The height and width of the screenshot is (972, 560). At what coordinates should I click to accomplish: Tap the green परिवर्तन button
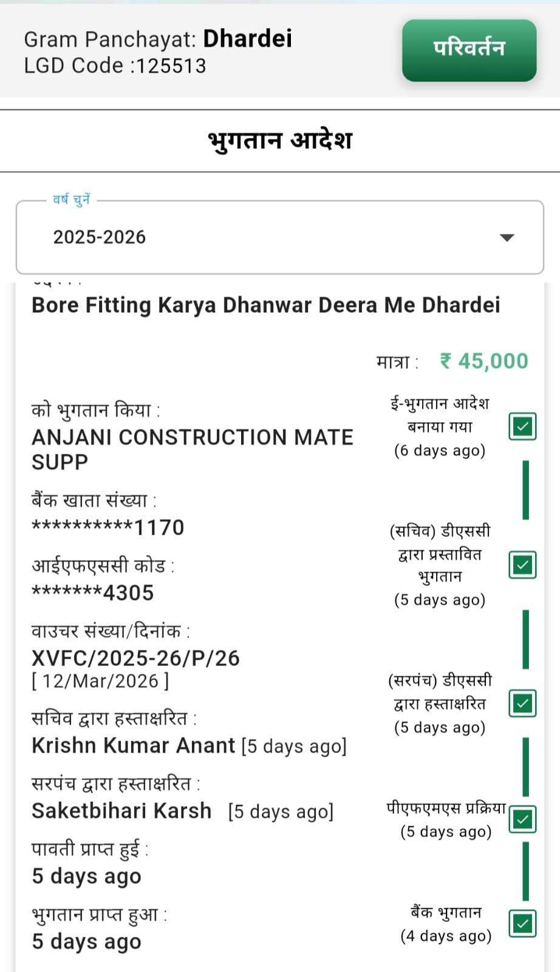coord(469,50)
